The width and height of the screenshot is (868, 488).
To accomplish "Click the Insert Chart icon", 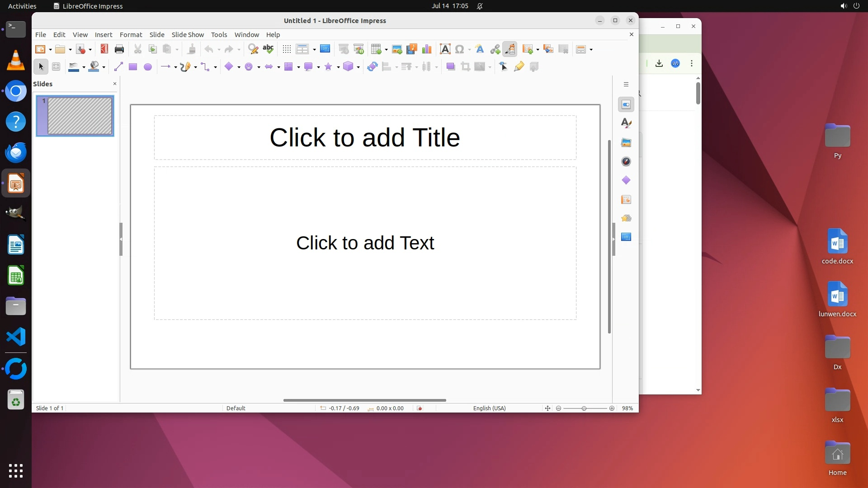I will [426, 49].
